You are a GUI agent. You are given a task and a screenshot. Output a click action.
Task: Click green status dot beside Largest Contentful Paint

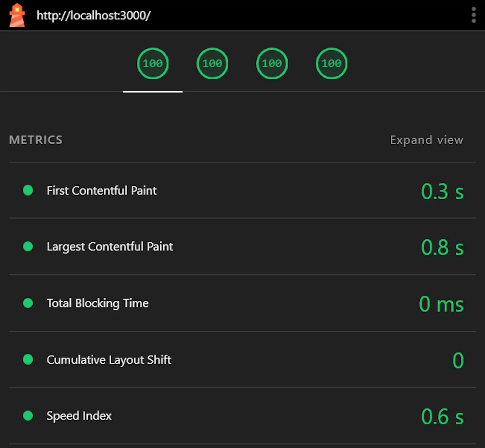tap(28, 246)
